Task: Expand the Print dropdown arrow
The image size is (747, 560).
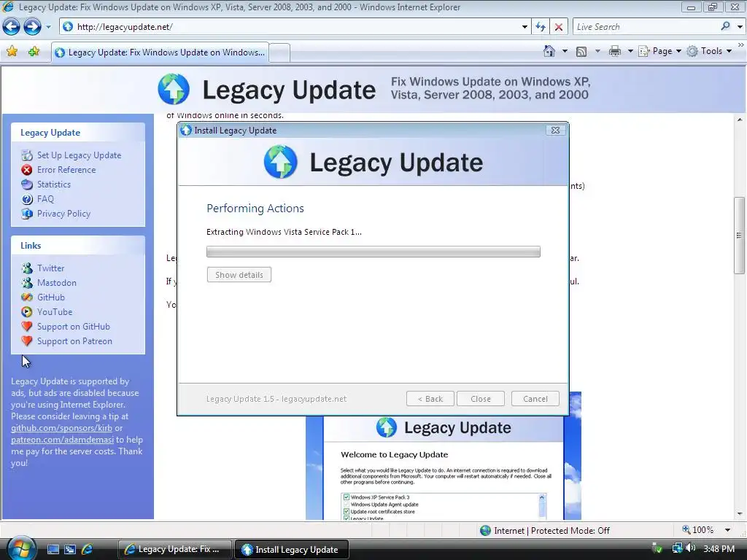Action: [630, 51]
